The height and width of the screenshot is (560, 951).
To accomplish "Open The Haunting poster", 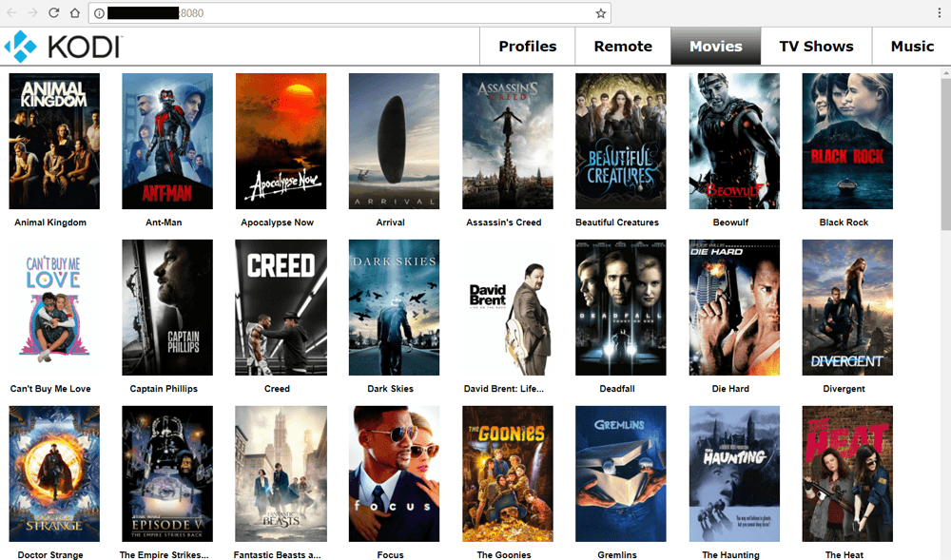I will (x=734, y=473).
